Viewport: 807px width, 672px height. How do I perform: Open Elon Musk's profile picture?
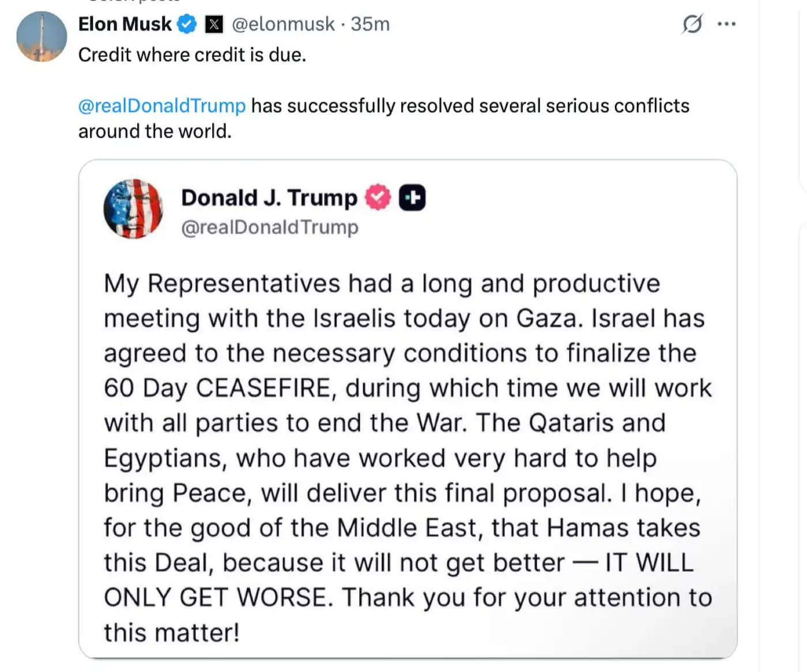42,37
